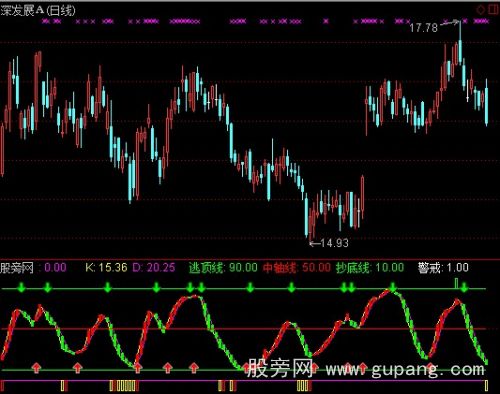
Task: Select the 抄底线: 10.00 readout
Action: 370,267
